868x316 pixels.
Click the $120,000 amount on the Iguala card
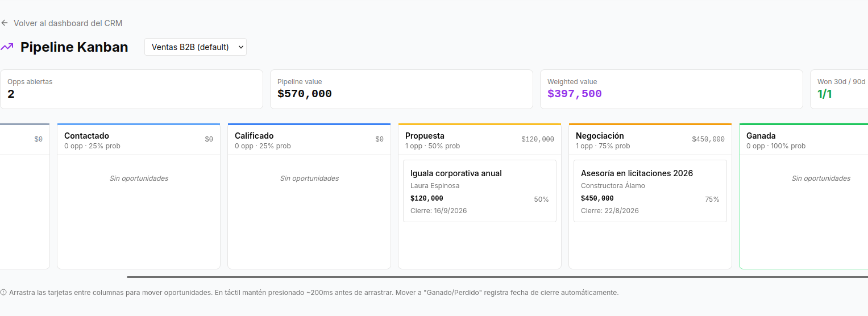pyautogui.click(x=426, y=198)
